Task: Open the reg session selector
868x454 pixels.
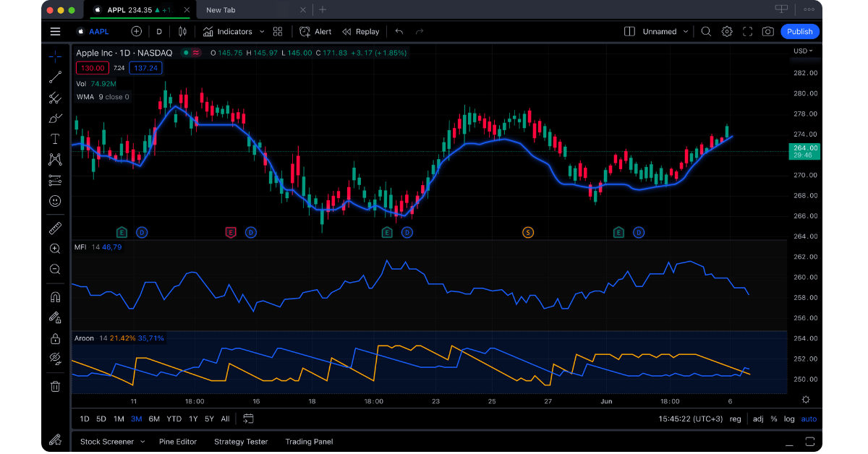Action: [x=735, y=419]
